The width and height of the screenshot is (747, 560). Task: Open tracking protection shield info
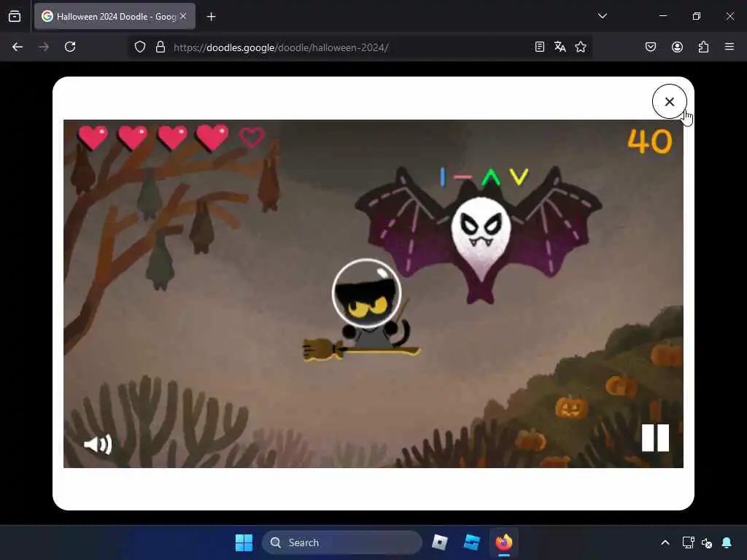tap(139, 47)
